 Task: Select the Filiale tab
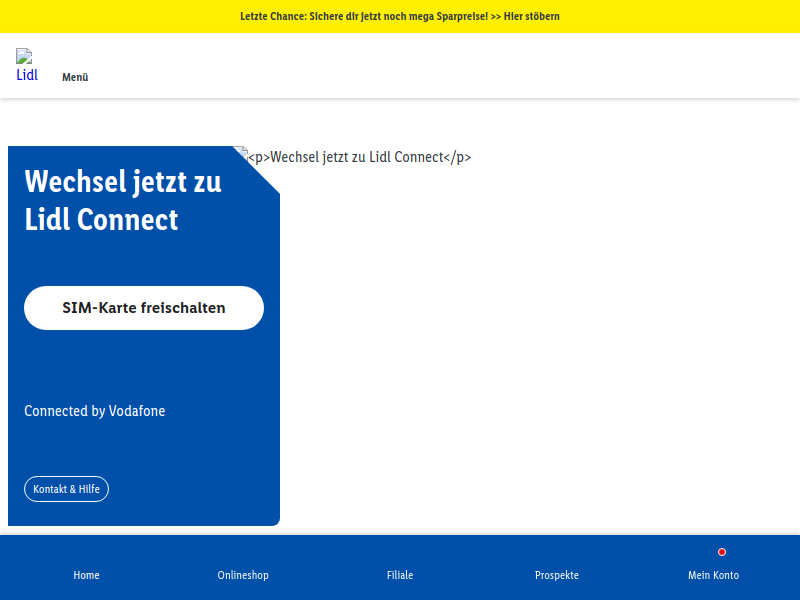(400, 575)
